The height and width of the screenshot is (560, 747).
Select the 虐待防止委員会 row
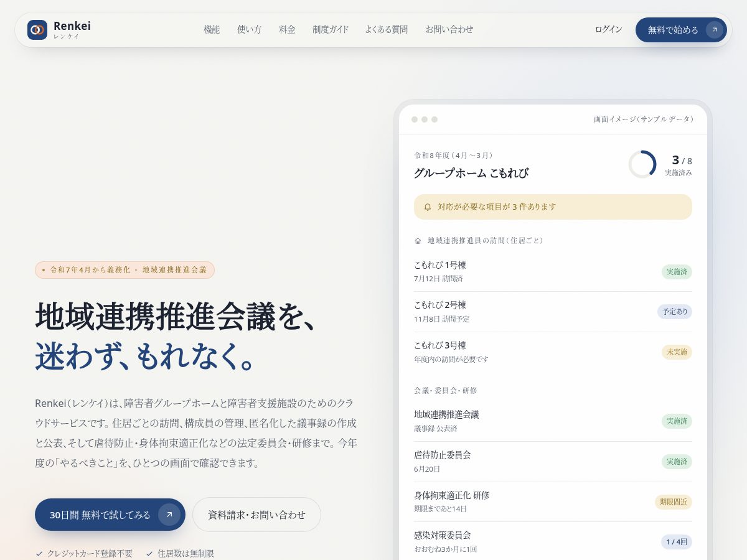click(553, 462)
